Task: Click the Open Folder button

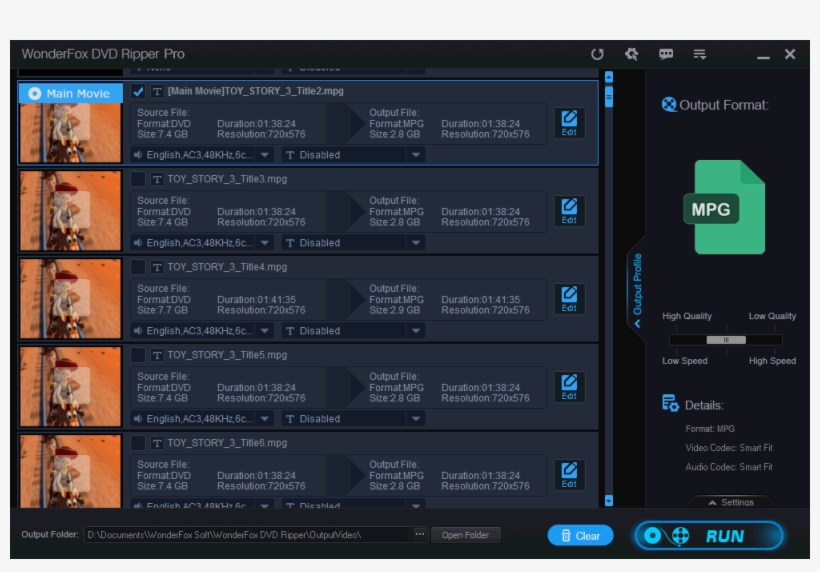Action: tap(465, 535)
